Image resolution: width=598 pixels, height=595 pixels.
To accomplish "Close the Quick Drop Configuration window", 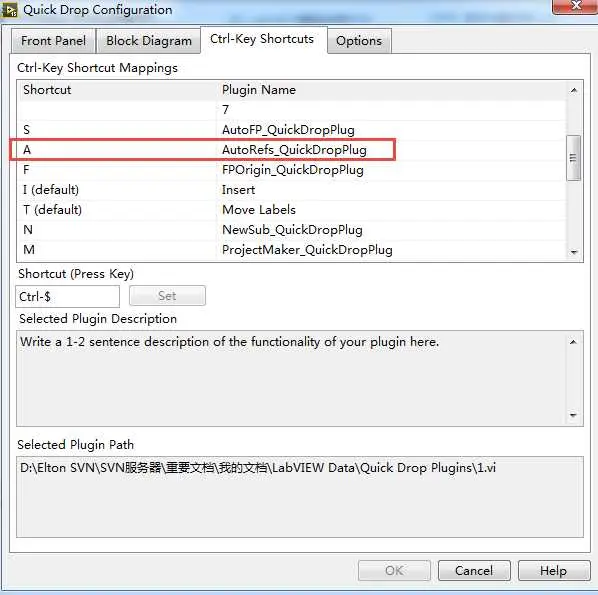I will pyautogui.click(x=575, y=6).
